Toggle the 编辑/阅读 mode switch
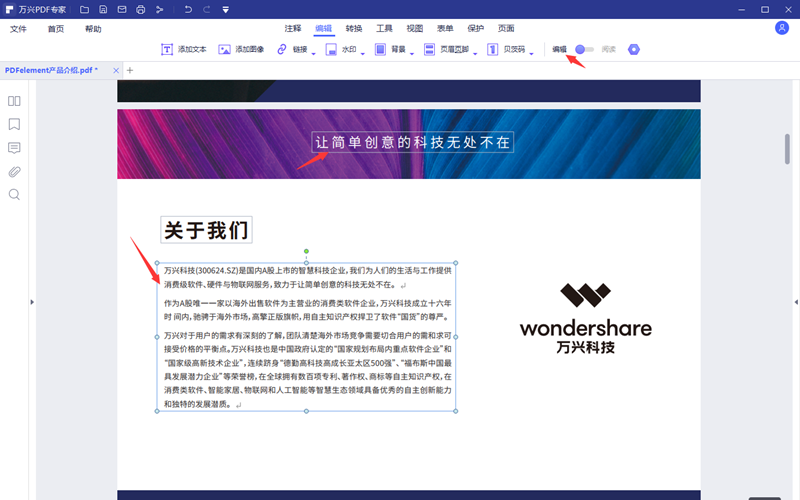Image resolution: width=800 pixels, height=500 pixels. click(x=583, y=49)
